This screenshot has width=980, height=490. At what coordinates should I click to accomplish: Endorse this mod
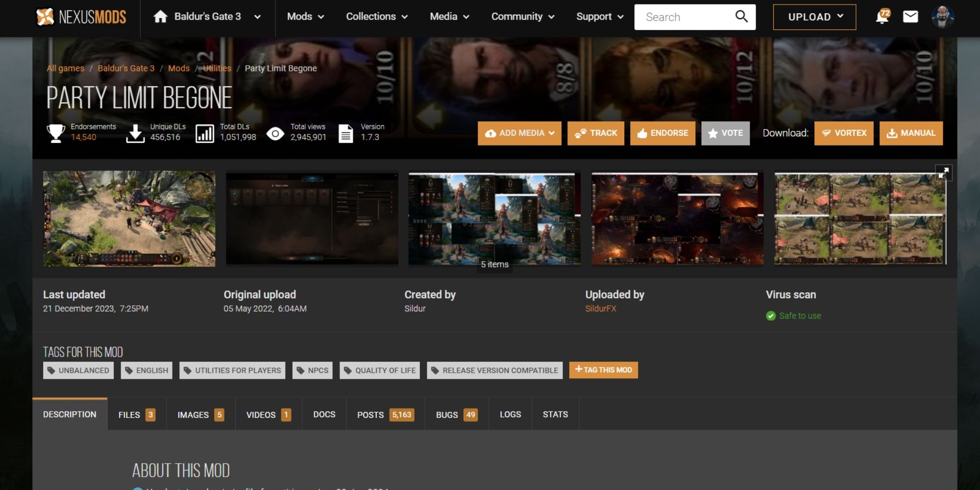(x=662, y=133)
